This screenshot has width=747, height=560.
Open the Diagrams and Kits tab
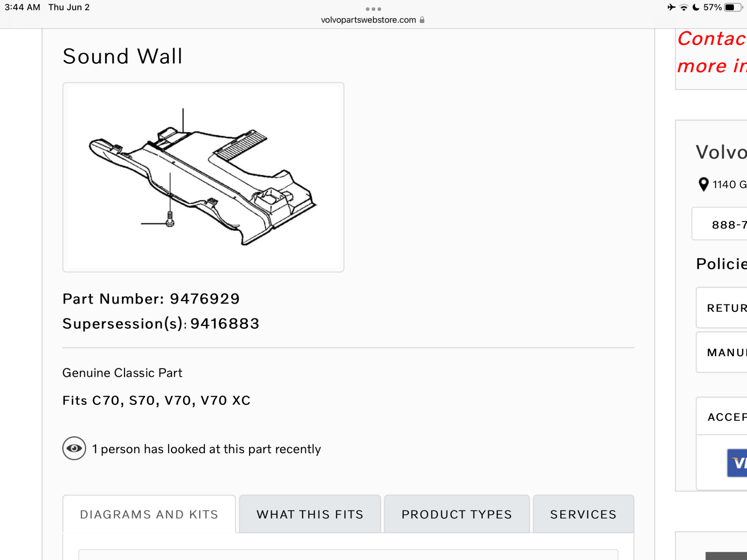click(149, 514)
